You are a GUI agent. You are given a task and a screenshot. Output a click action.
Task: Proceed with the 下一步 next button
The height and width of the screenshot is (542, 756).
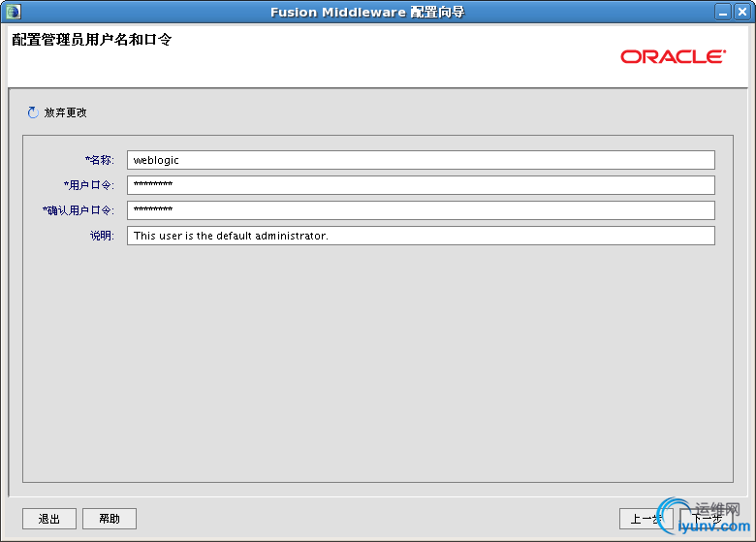[x=707, y=519]
